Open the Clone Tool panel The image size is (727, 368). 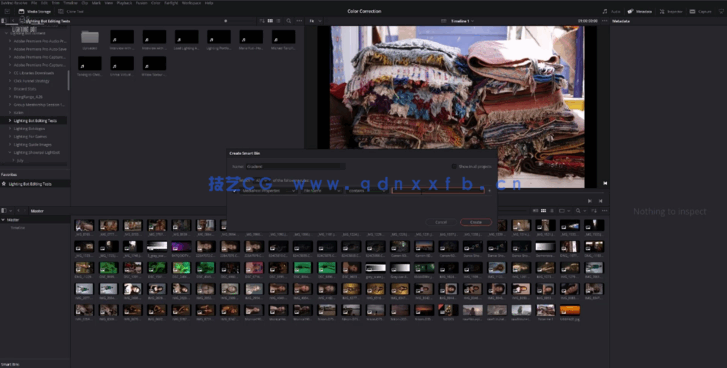click(71, 11)
